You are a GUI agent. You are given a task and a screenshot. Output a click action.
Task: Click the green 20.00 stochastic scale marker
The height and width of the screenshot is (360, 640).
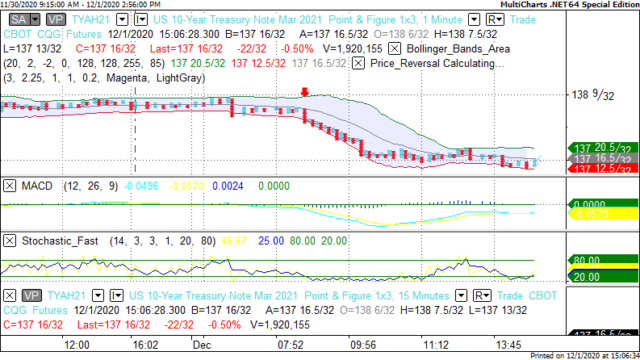click(x=602, y=277)
